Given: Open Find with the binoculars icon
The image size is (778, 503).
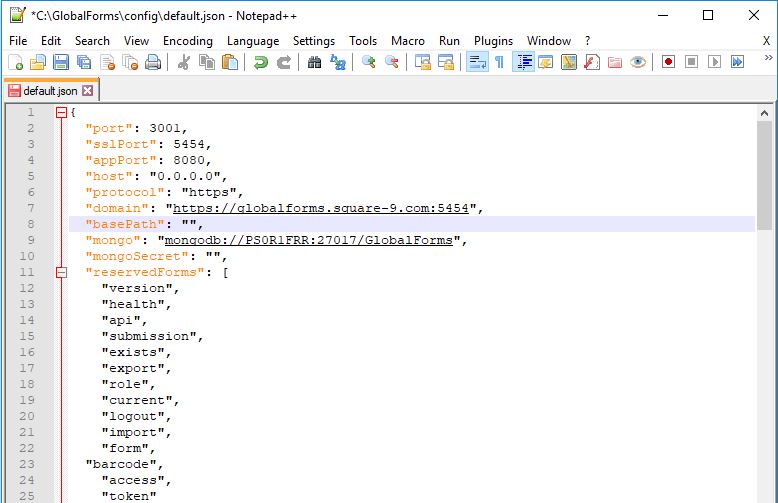Looking at the screenshot, I should click(x=314, y=62).
